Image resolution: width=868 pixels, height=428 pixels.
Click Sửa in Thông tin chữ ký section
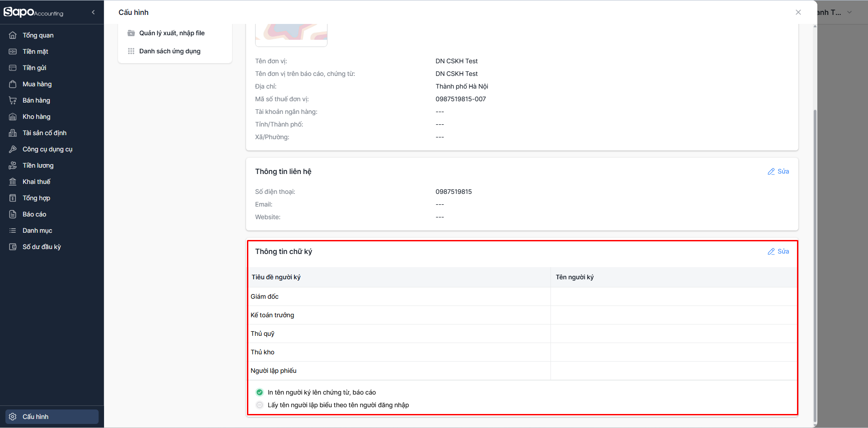point(778,251)
